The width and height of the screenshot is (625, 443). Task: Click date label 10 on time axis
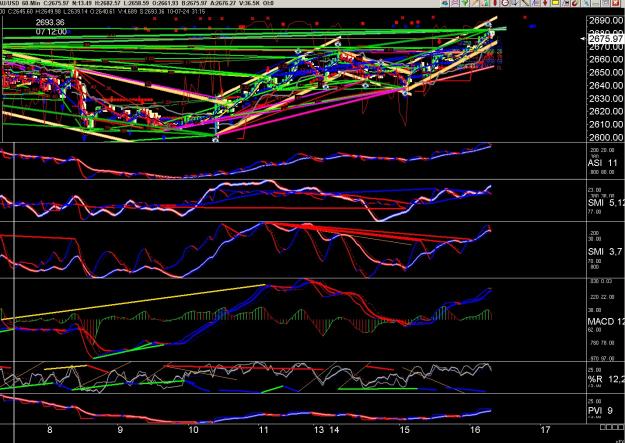point(193,430)
